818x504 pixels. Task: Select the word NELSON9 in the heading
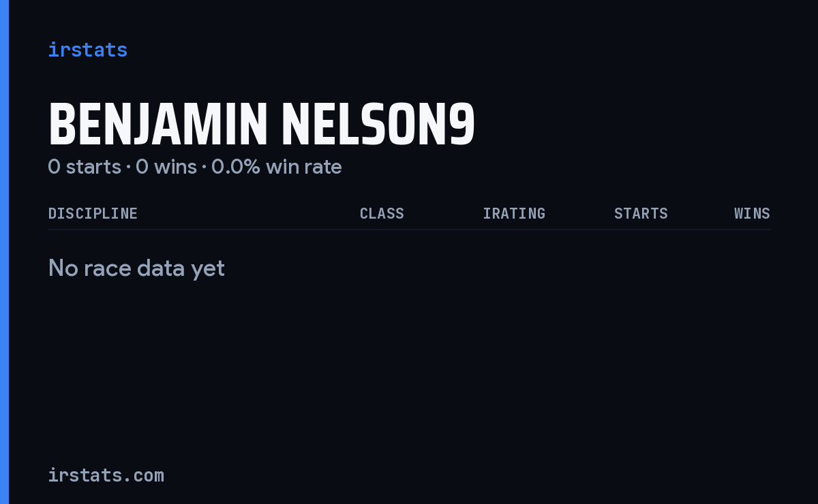pos(378,125)
